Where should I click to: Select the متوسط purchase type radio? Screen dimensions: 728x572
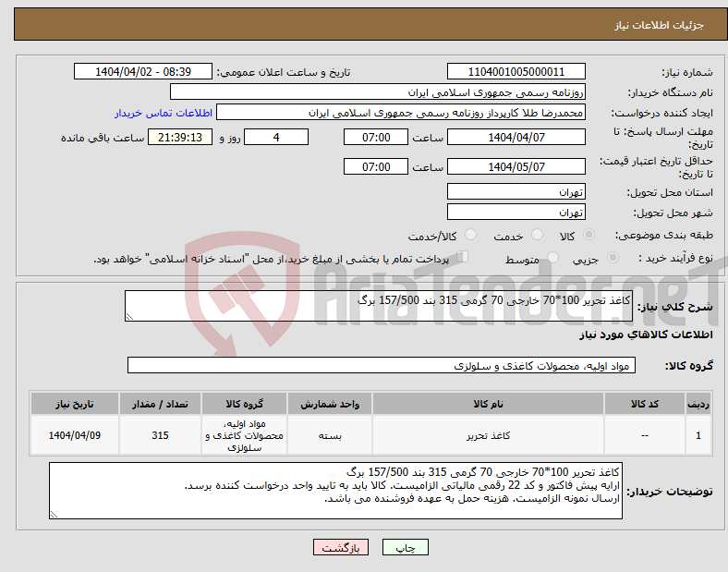tap(552, 257)
